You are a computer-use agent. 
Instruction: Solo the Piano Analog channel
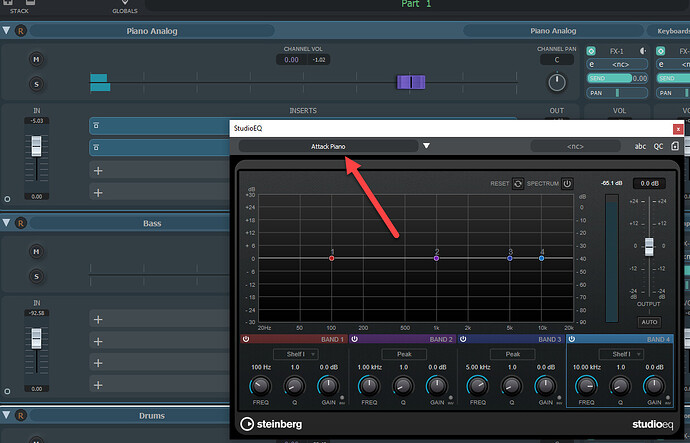click(x=36, y=84)
